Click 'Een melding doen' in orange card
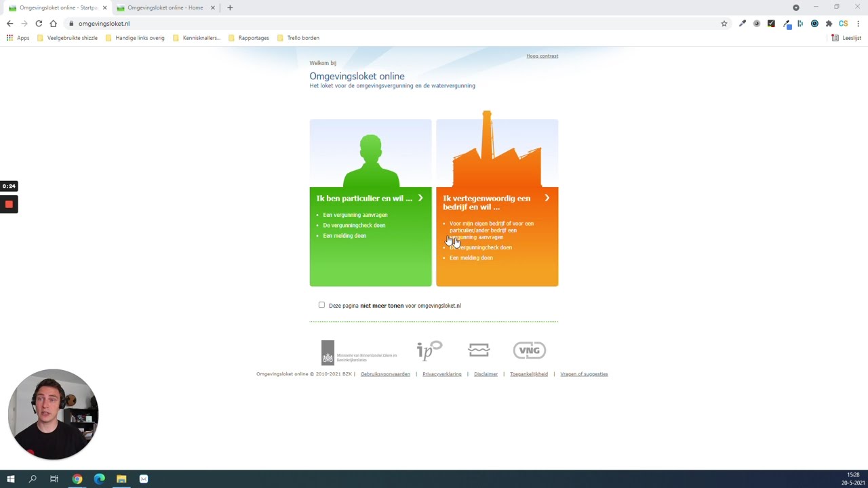Screen dimensions: 868x488 pyautogui.click(x=471, y=258)
